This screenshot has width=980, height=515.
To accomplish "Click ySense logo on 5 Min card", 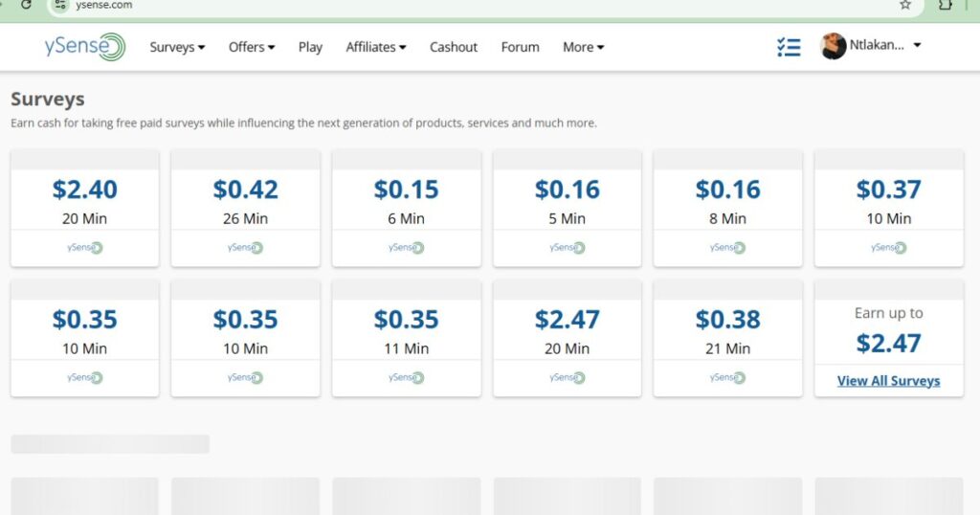I will click(568, 248).
